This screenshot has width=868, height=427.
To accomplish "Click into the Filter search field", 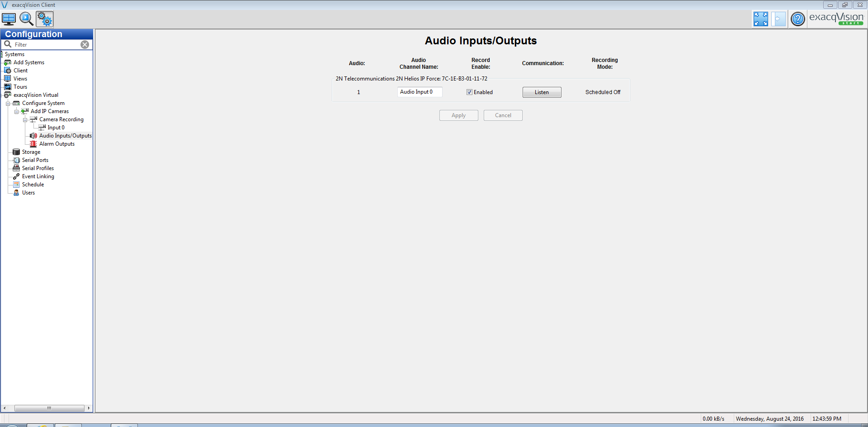I will [47, 44].
